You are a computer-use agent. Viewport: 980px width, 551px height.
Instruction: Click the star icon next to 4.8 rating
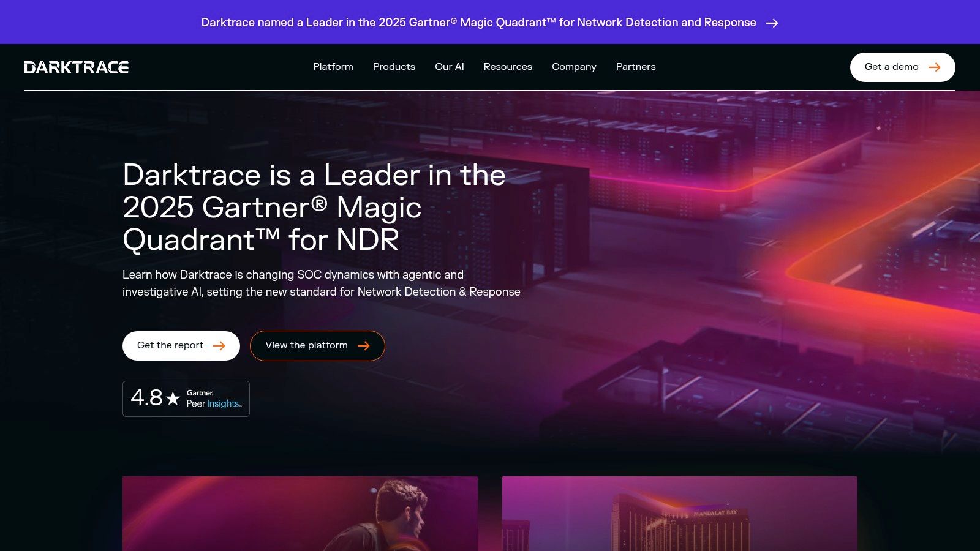coord(173,399)
